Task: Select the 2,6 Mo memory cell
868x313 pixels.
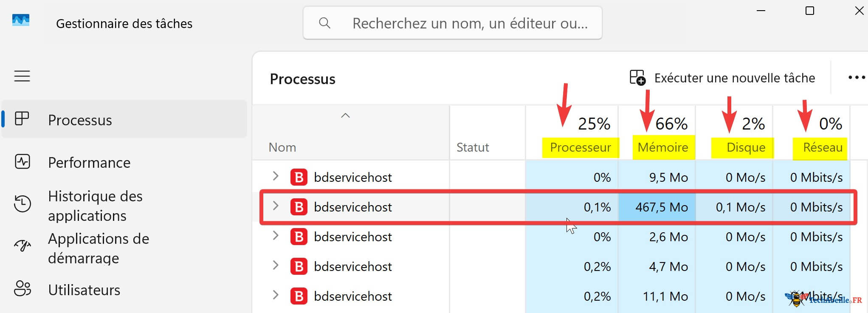Action: [x=657, y=237]
